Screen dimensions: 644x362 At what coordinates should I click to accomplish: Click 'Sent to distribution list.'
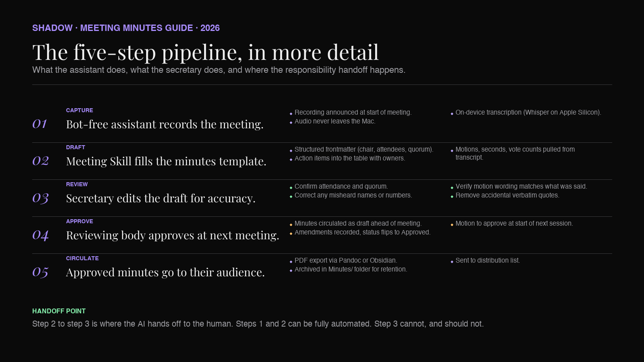click(487, 261)
